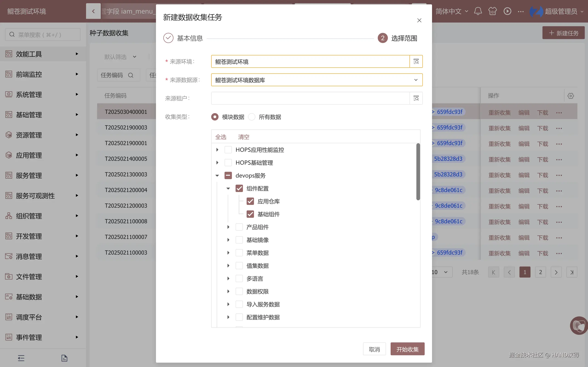Click the module tree vertical scrollbar
The image size is (588, 367).
(418, 172)
